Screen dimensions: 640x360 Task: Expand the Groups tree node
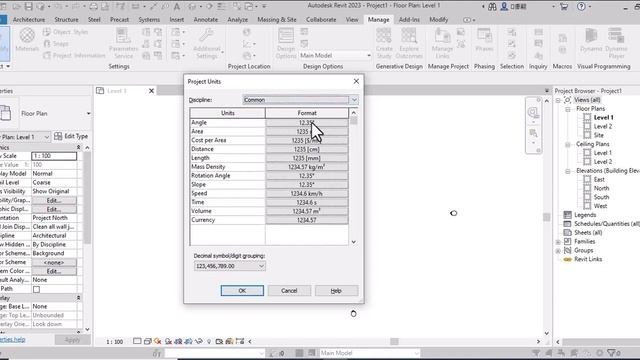click(558, 251)
